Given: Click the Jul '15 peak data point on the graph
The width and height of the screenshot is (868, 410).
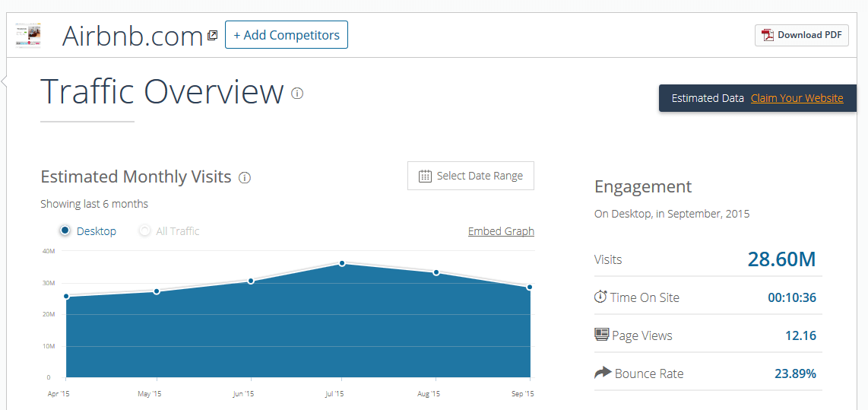Looking at the screenshot, I should pyautogui.click(x=342, y=263).
